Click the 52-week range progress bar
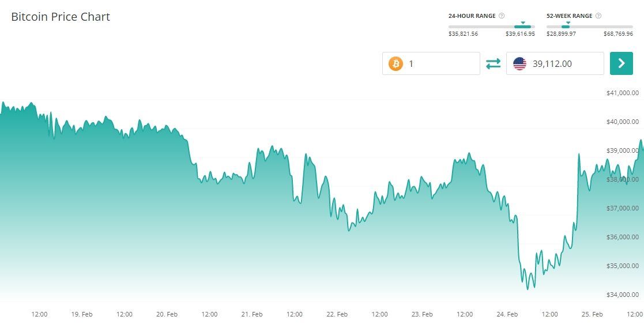 click(589, 27)
